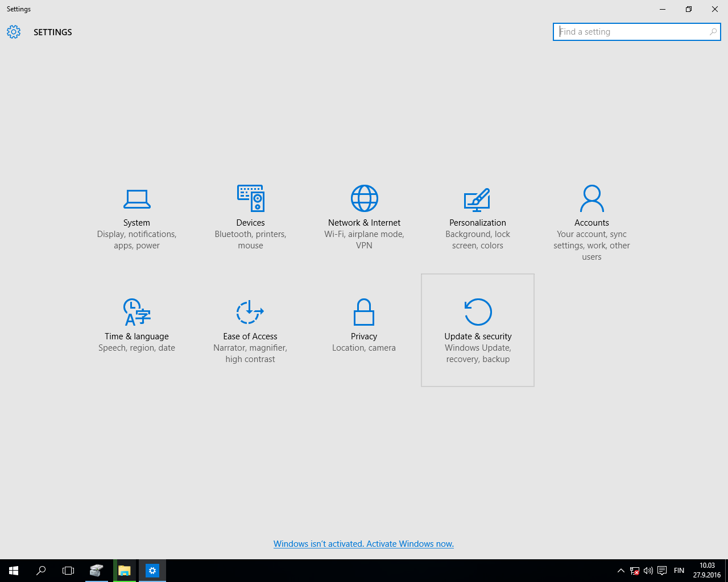Focus the Find a setting search box
Image resolution: width=728 pixels, height=582 pixels.
click(630, 32)
